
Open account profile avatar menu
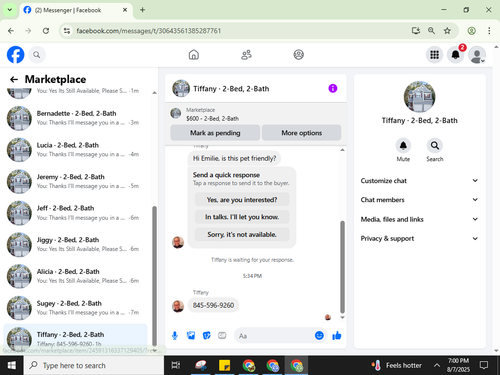point(477,55)
